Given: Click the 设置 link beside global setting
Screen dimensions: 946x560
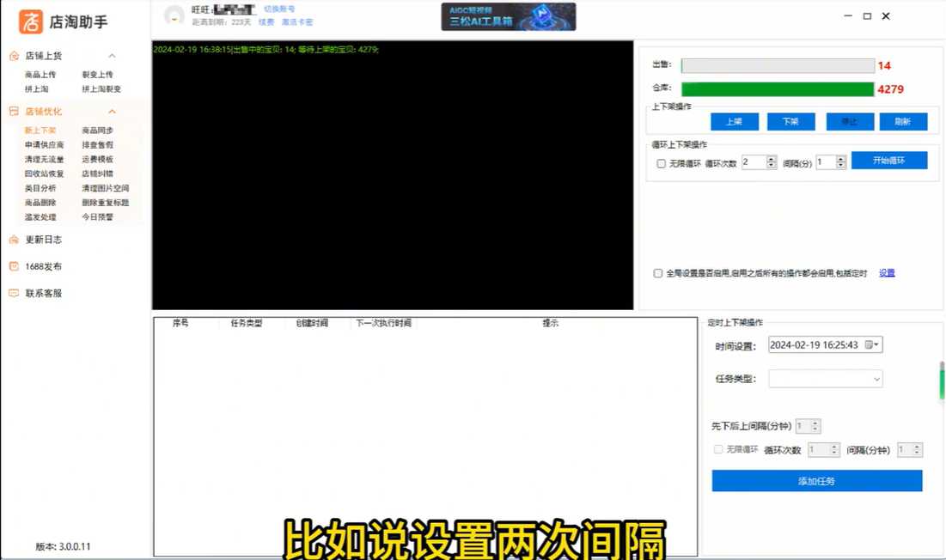Looking at the screenshot, I should [887, 273].
